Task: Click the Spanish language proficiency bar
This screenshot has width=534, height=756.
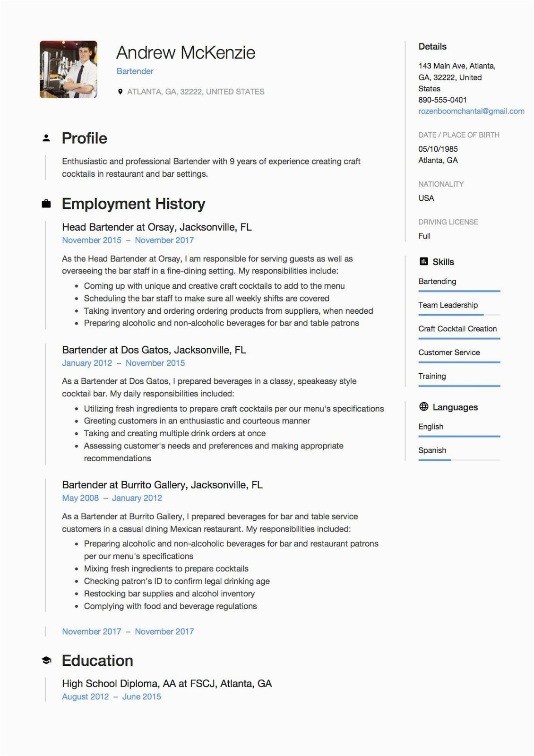Action: coord(459,460)
